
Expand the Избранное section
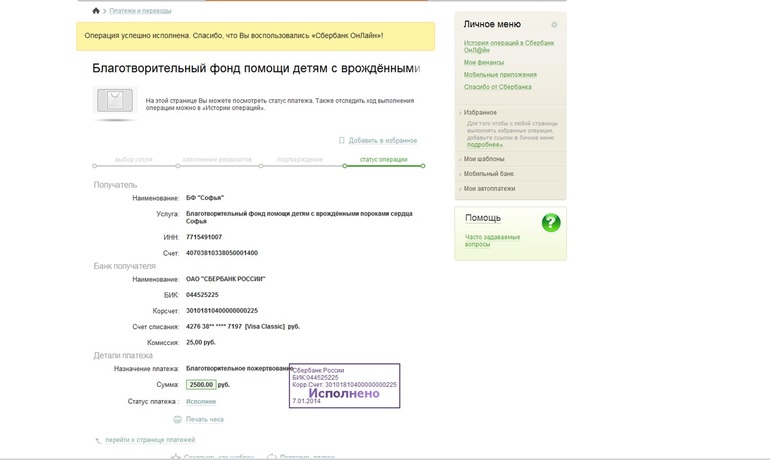(x=480, y=112)
